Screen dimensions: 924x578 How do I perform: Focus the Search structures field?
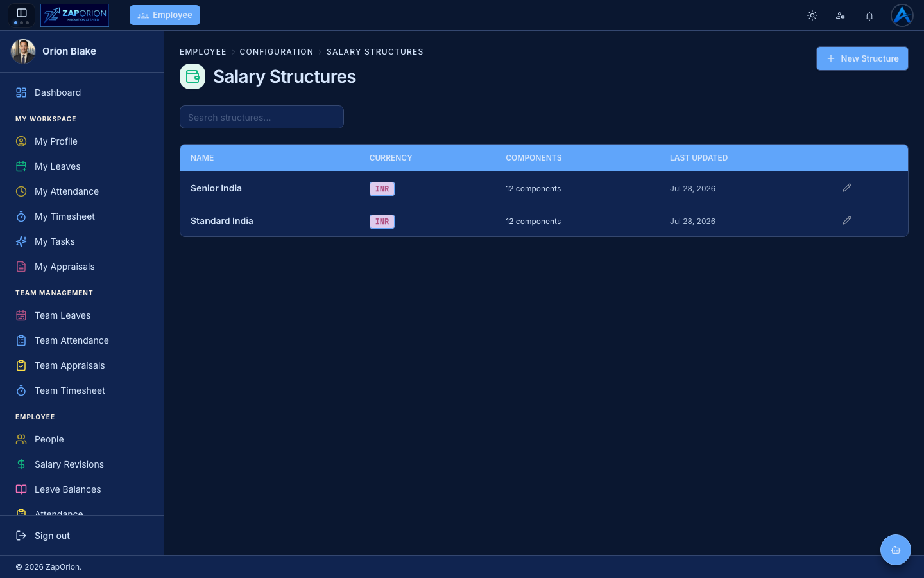[262, 117]
